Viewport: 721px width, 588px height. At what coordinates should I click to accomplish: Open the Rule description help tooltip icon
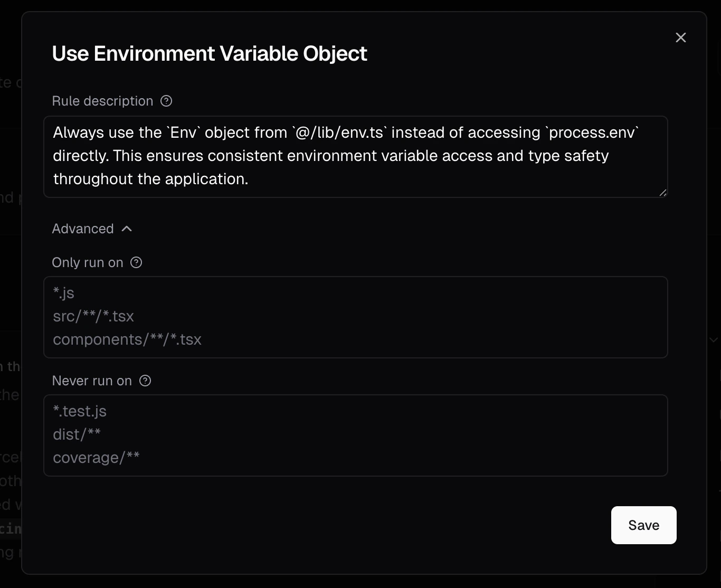coord(166,101)
